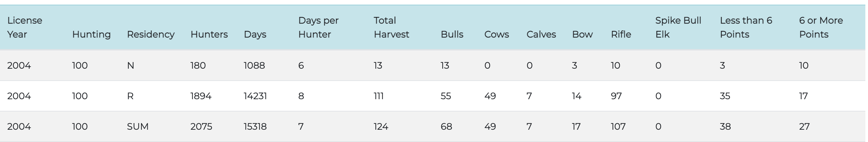Click the Spike Bull Elk header
The image size is (868, 142).
678,28
